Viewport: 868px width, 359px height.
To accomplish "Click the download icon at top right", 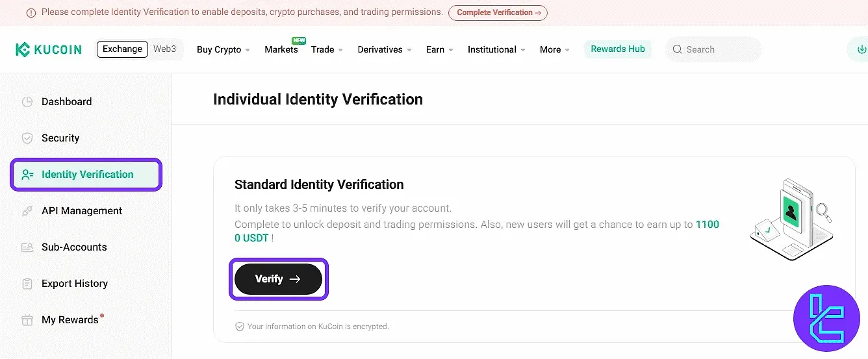I will pyautogui.click(x=862, y=49).
